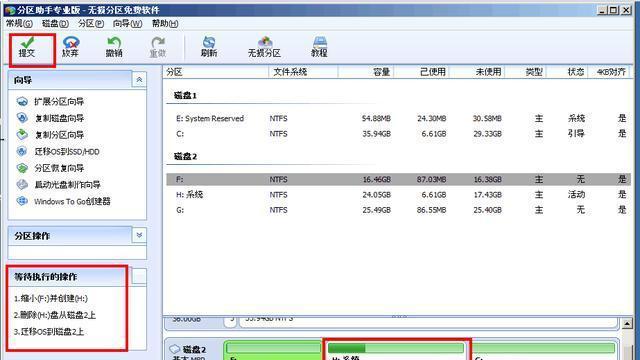Click capacity cell 35.94GB of C:

click(x=376, y=134)
